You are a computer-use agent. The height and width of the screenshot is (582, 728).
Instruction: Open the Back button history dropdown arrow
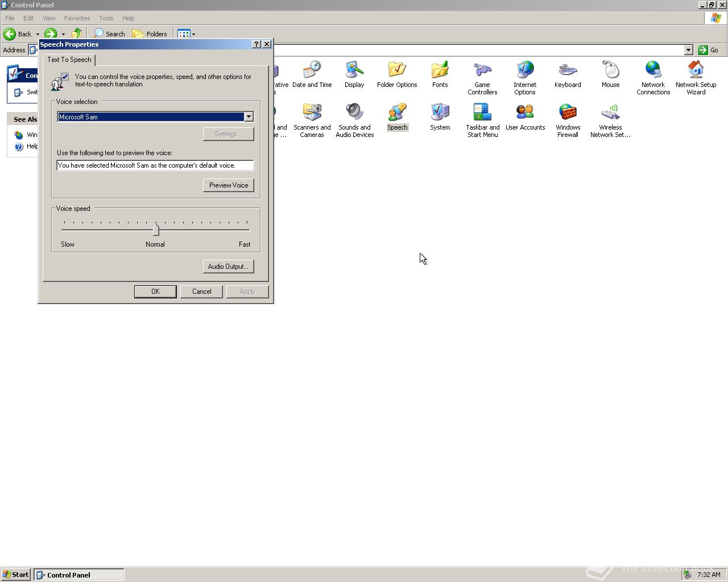pos(38,34)
